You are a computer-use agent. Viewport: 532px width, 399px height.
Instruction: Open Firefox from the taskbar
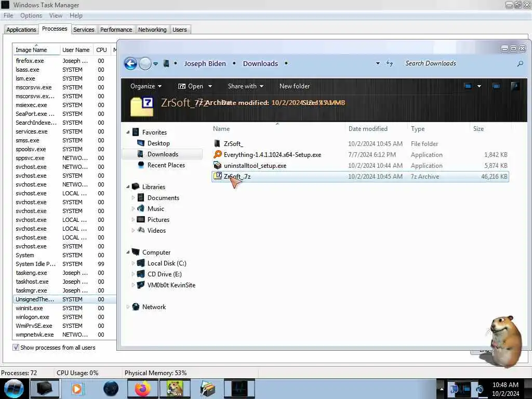pos(142,389)
